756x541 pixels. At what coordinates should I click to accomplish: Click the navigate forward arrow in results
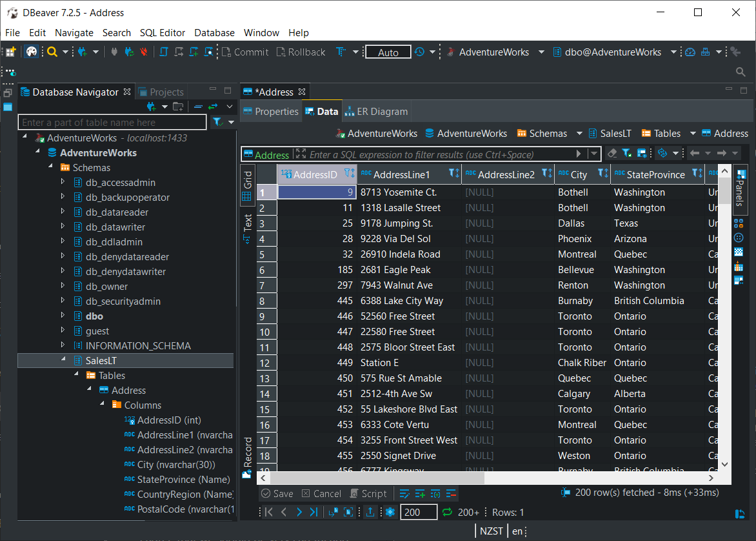[722, 154]
